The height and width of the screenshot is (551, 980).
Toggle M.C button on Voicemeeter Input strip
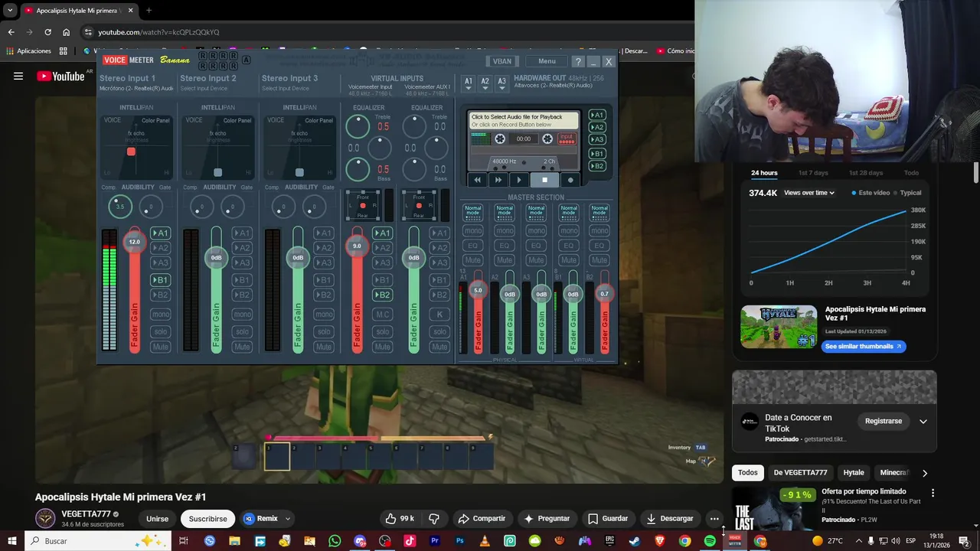382,315
